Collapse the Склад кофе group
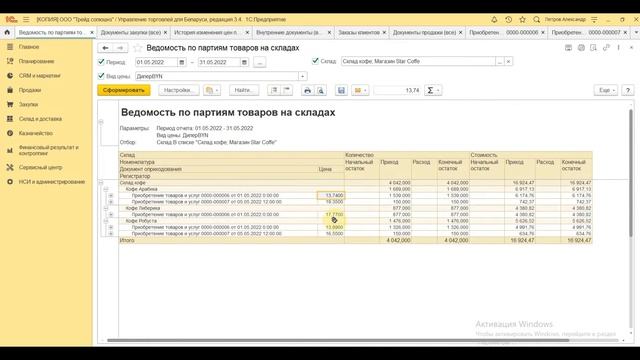 [x=101, y=182]
